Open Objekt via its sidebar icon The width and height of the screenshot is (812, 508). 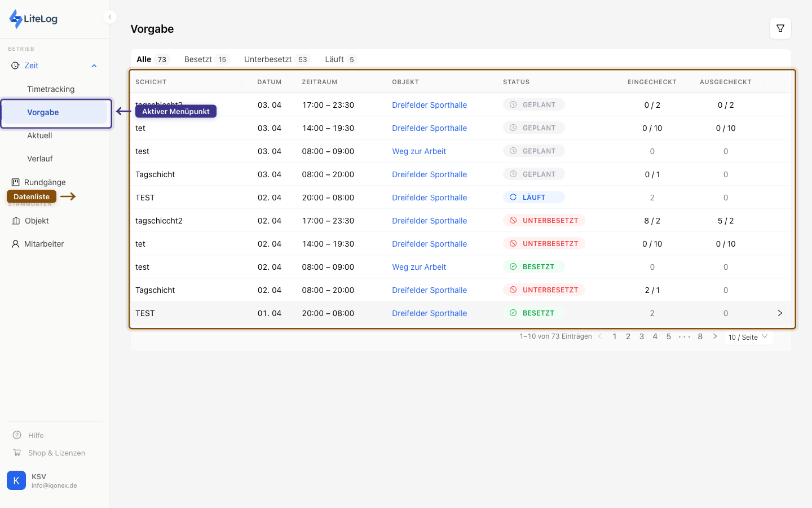tap(16, 221)
